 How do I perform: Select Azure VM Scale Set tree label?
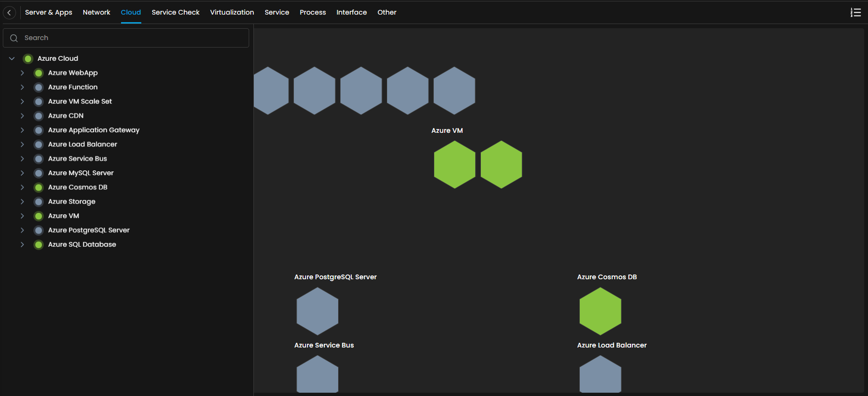[80, 102]
